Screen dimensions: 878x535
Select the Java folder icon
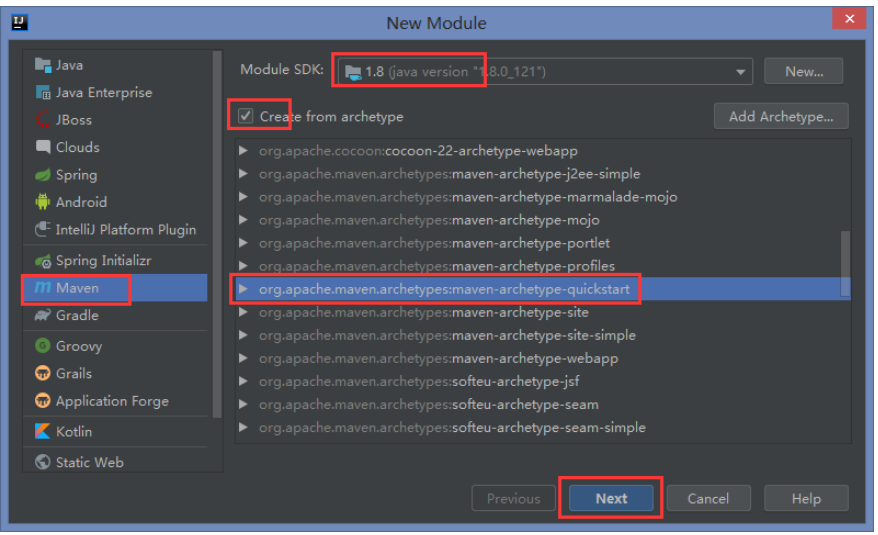point(43,65)
